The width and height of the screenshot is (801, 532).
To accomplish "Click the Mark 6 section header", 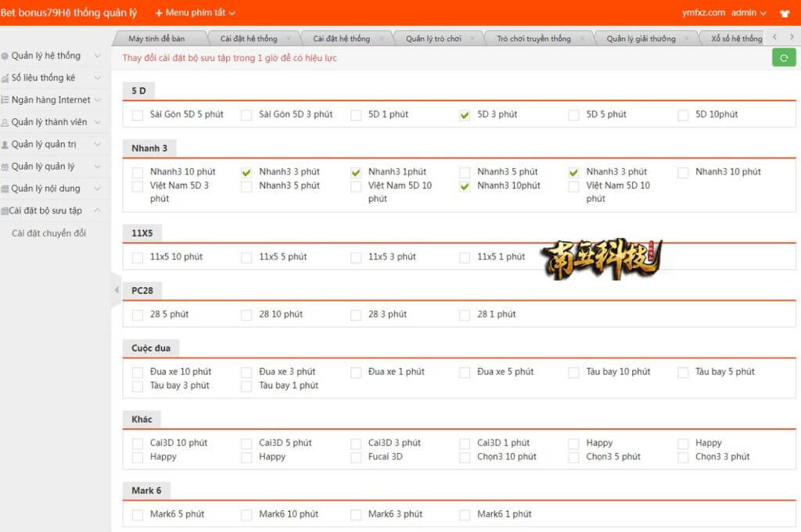I will pos(146,491).
